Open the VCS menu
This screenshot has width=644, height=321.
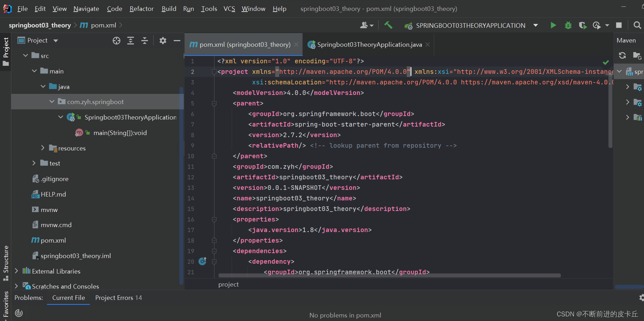229,9
